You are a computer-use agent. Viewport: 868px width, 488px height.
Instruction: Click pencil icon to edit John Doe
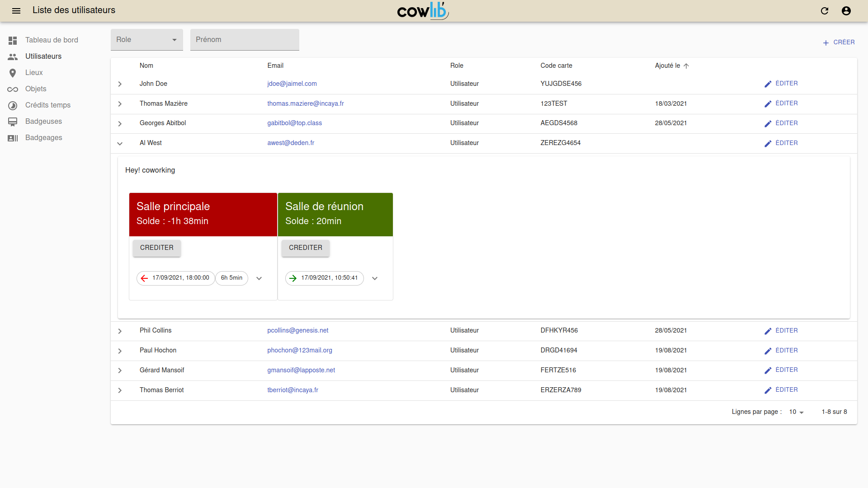768,84
